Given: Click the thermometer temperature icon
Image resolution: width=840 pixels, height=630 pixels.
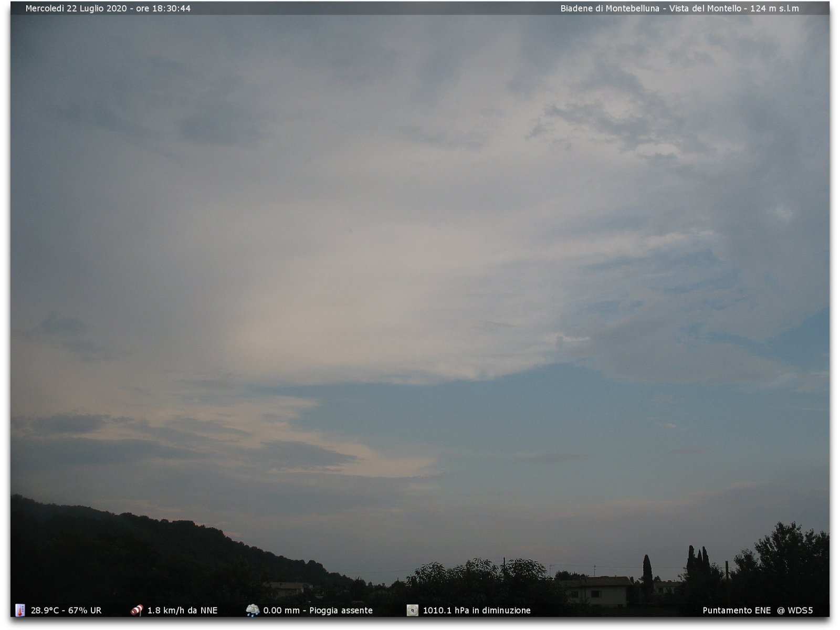Looking at the screenshot, I should pyautogui.click(x=20, y=610).
